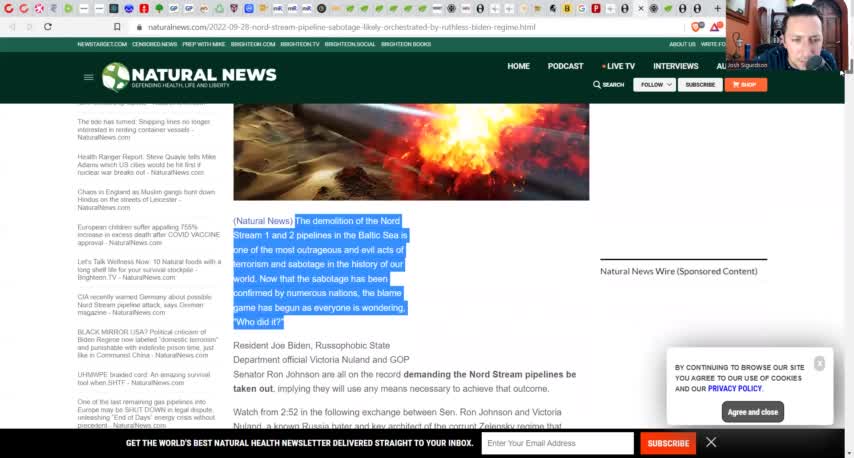The image size is (854, 458).
Task: Open sidebar article 'European children suffer appalling'
Action: (x=149, y=235)
